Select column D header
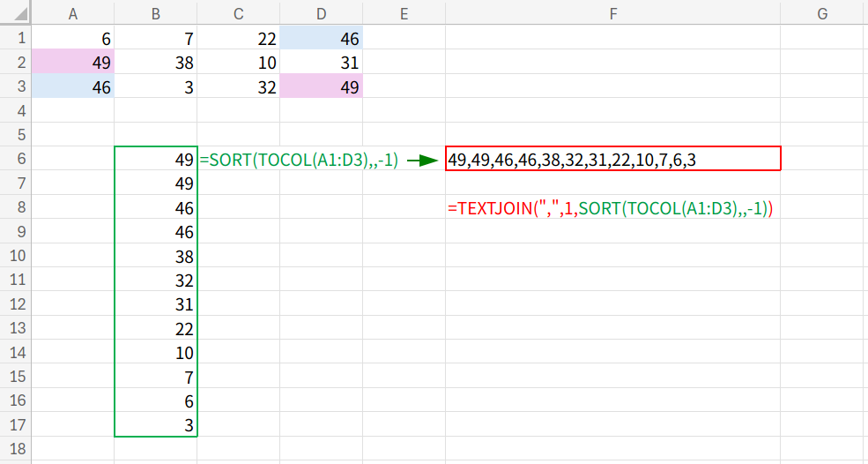Screen dimensions: 868x464 [x=321, y=12]
